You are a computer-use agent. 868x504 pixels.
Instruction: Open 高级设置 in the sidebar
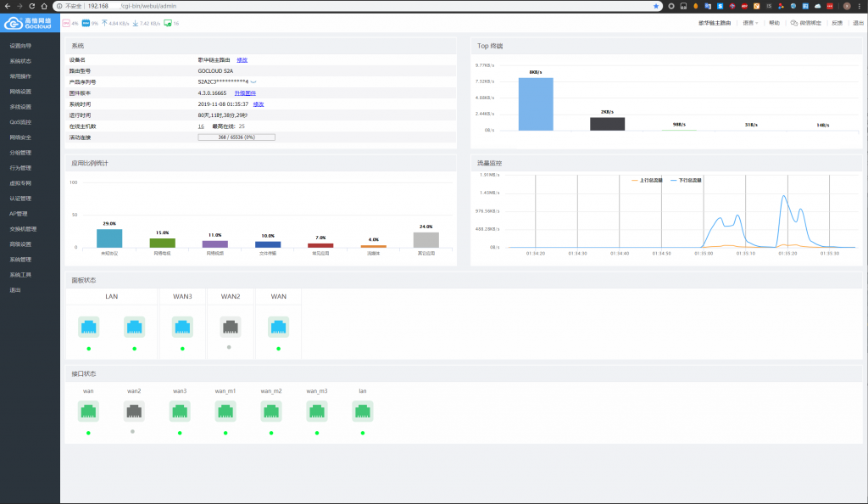[20, 244]
